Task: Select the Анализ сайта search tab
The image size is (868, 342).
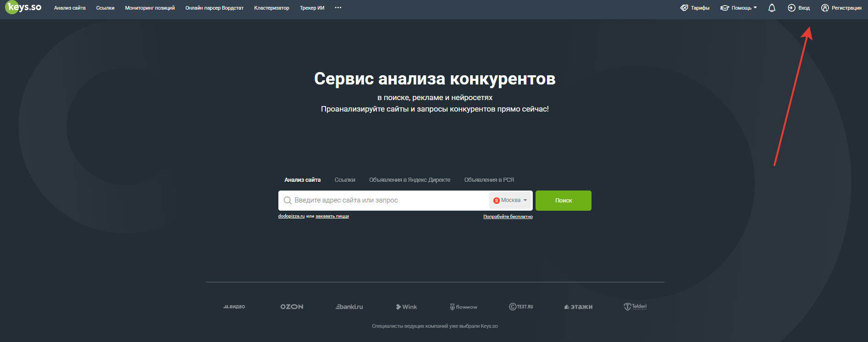Action: 302,180
